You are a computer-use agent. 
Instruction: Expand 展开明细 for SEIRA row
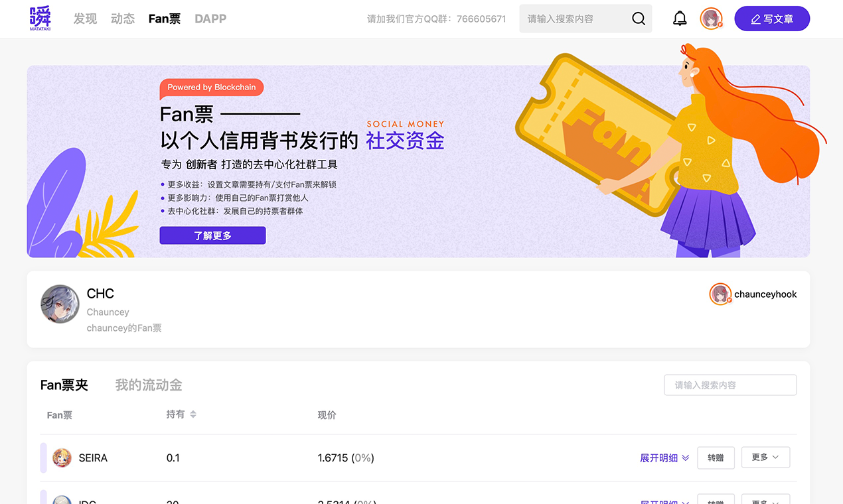(x=664, y=458)
